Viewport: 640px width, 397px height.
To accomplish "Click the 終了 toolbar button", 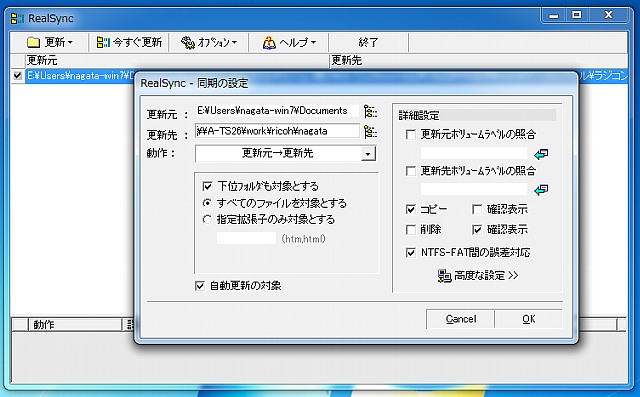I will (x=368, y=42).
